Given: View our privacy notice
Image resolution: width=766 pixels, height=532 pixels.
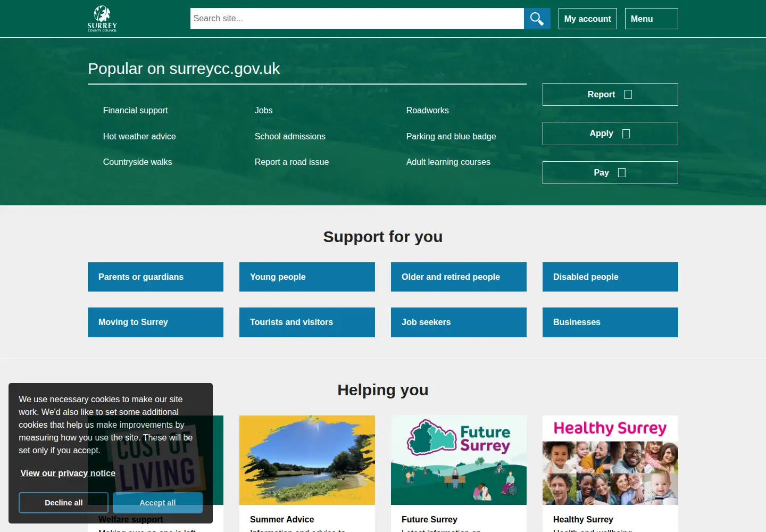Looking at the screenshot, I should click(68, 473).
